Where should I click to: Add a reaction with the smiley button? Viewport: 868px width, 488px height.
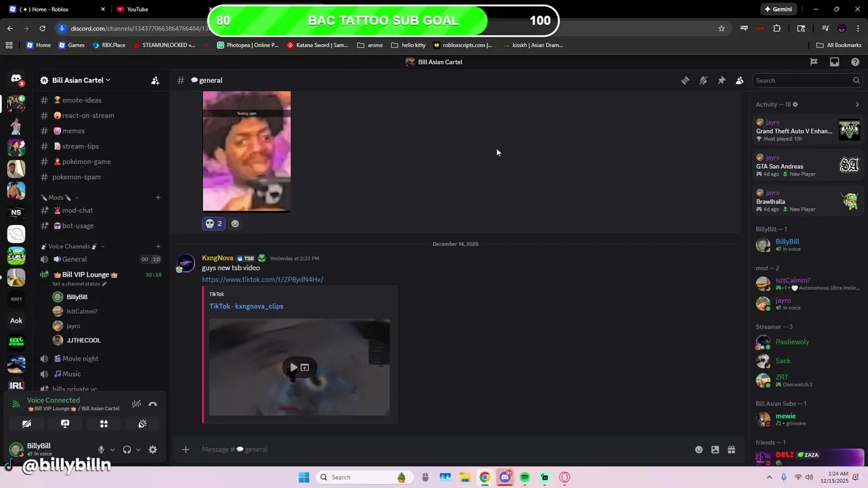click(235, 224)
